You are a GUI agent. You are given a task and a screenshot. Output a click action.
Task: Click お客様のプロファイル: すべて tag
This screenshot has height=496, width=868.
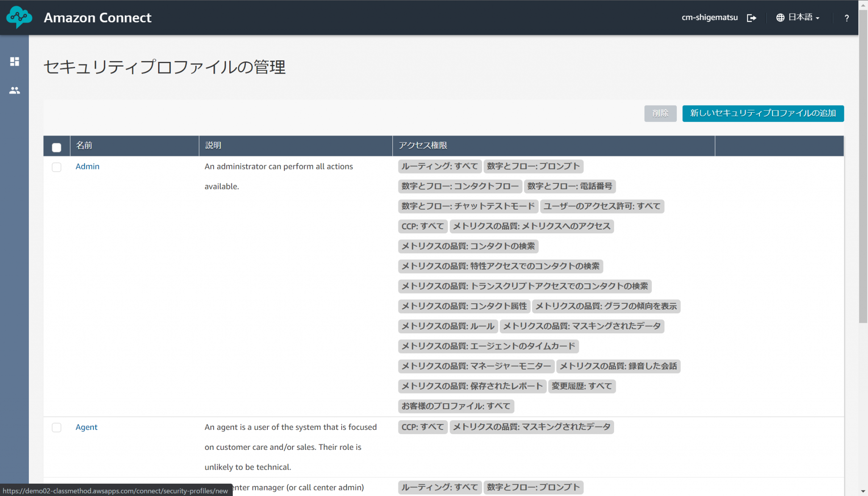[456, 406]
